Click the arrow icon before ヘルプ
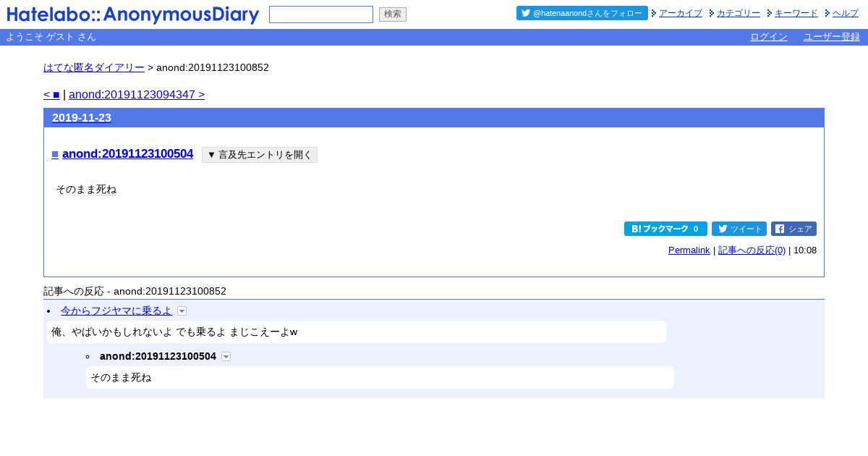Screen dimensions: 868x456 (827, 13)
